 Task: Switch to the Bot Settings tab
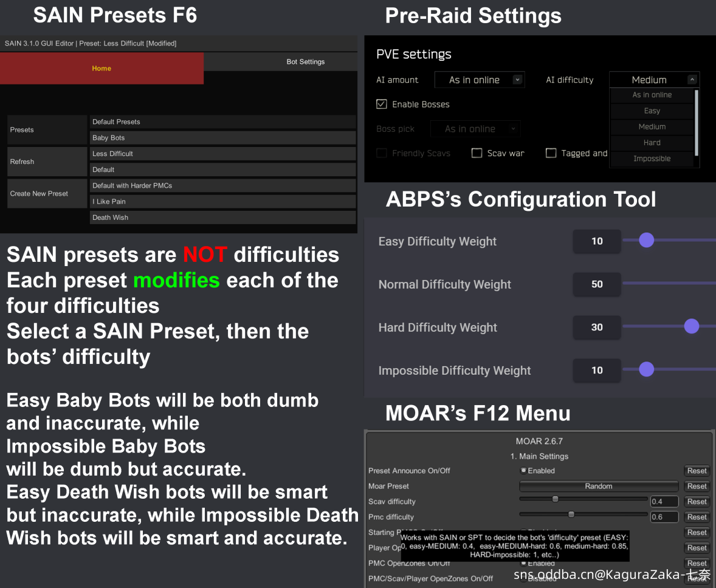305,62
